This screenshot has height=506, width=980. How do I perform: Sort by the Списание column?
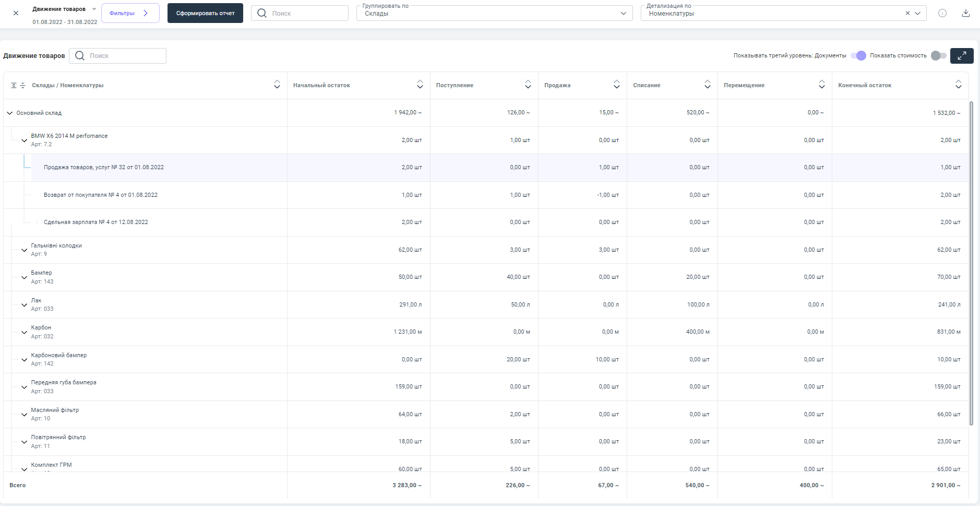(707, 85)
